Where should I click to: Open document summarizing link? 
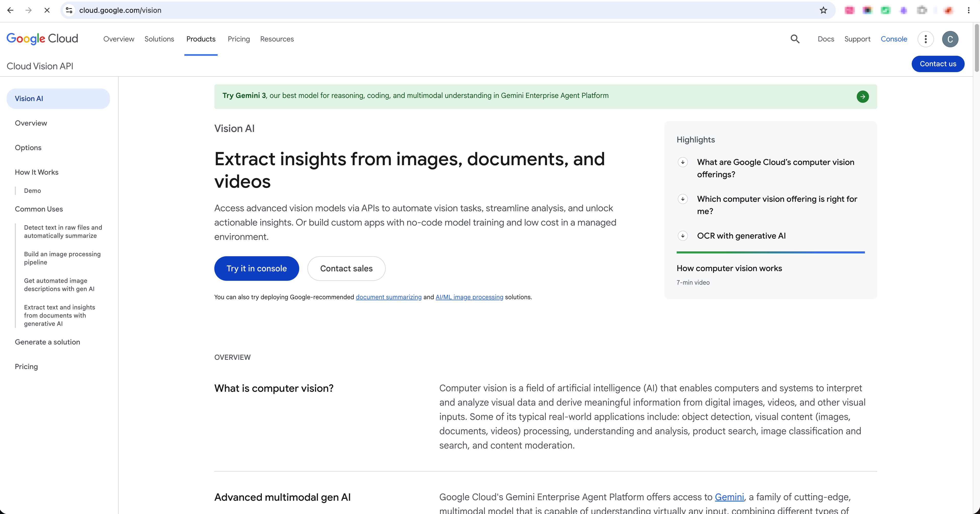point(388,297)
